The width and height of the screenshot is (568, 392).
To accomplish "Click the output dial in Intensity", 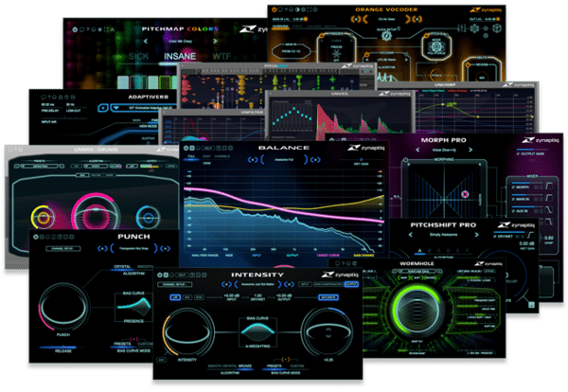I will pos(328,331).
